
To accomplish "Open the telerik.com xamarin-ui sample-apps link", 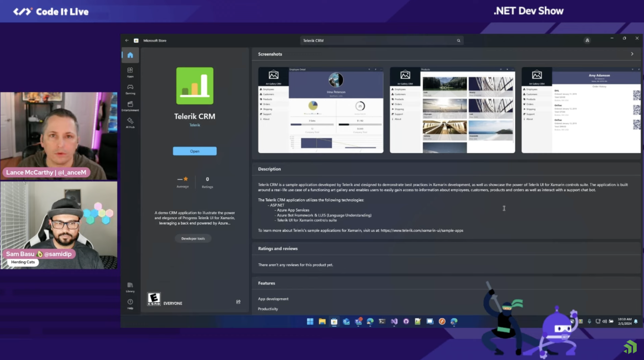I will click(422, 230).
